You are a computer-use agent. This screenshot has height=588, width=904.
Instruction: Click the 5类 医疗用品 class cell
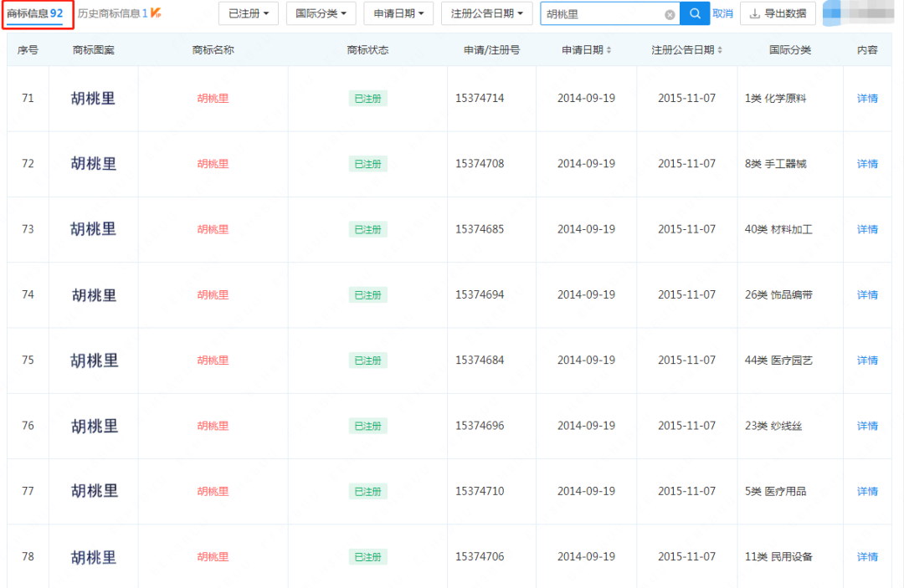click(775, 491)
